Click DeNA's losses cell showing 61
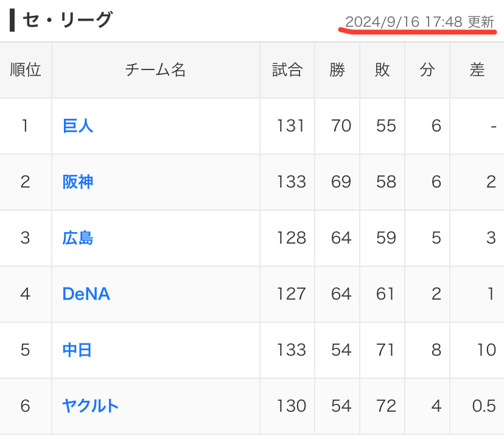 pos(386,294)
